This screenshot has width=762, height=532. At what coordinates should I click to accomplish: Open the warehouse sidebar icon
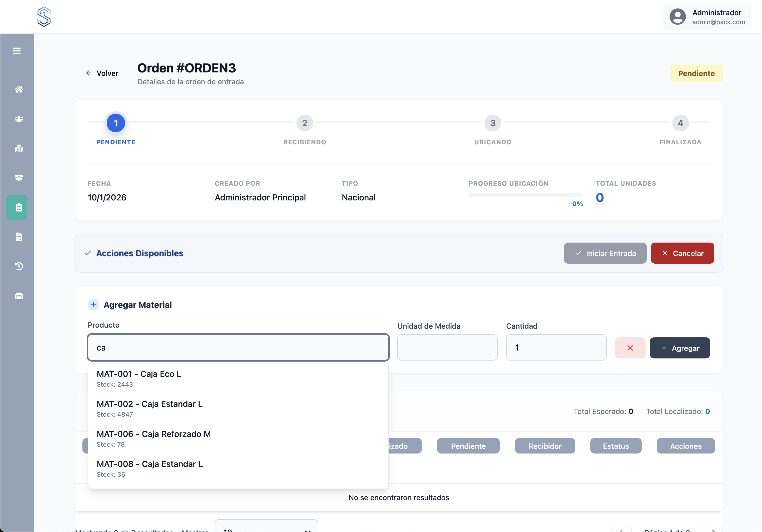click(x=19, y=296)
